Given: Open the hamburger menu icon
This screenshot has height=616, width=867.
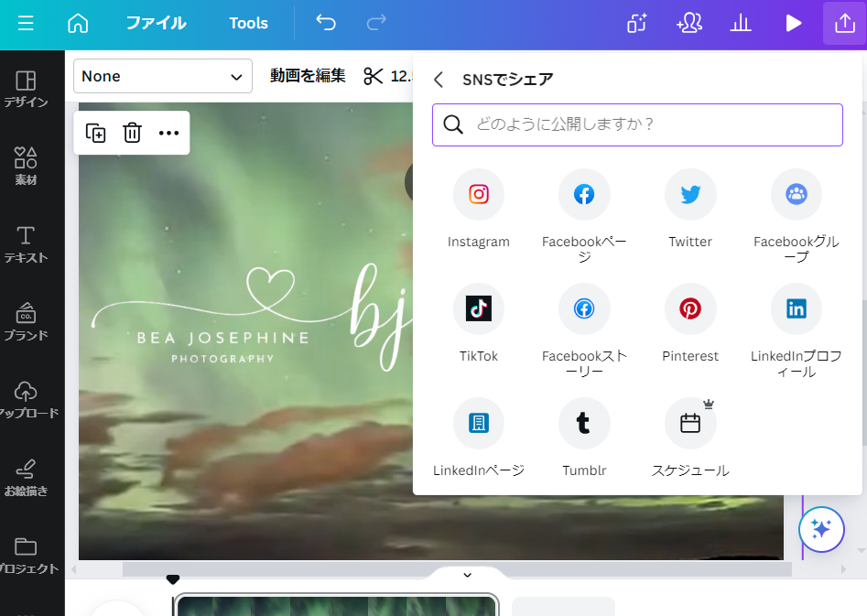Looking at the screenshot, I should [x=26, y=23].
